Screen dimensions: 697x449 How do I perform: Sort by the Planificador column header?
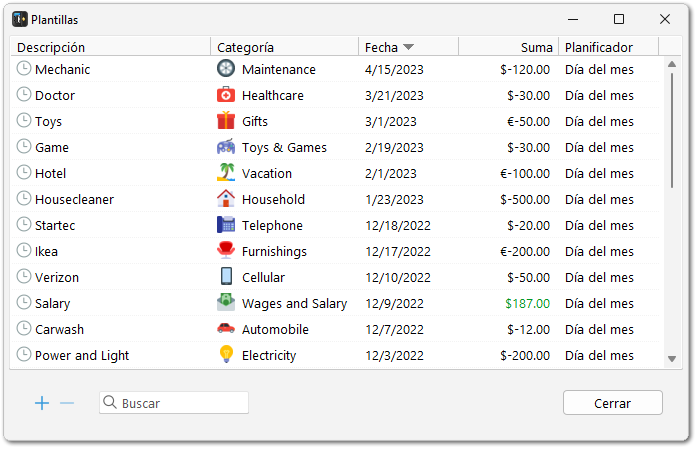coord(608,47)
